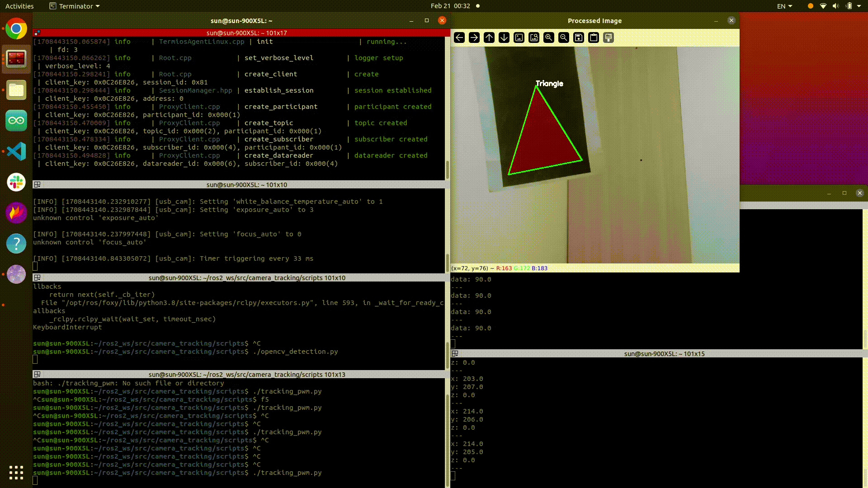Copy image to clipboard icon
Image resolution: width=868 pixels, height=488 pixels.
click(594, 38)
